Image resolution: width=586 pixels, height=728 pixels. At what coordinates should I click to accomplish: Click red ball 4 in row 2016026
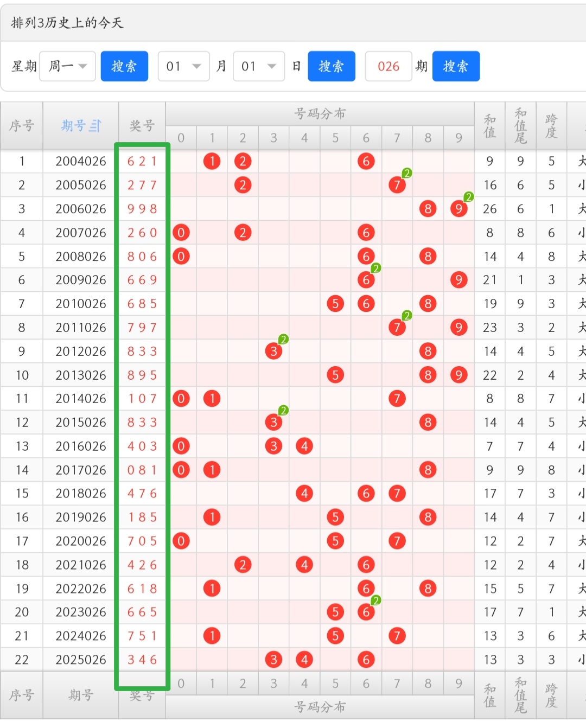coord(304,446)
